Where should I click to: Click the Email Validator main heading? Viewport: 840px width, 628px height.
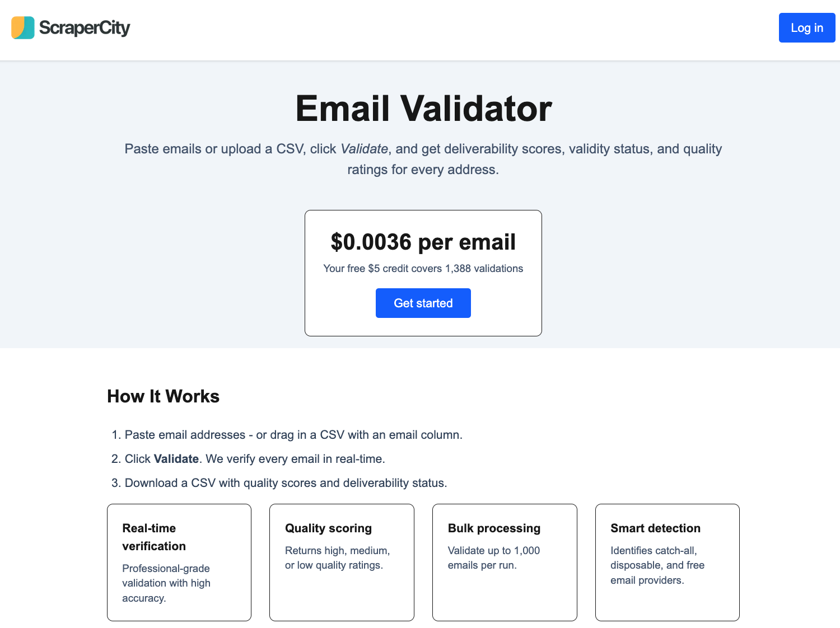click(423, 109)
